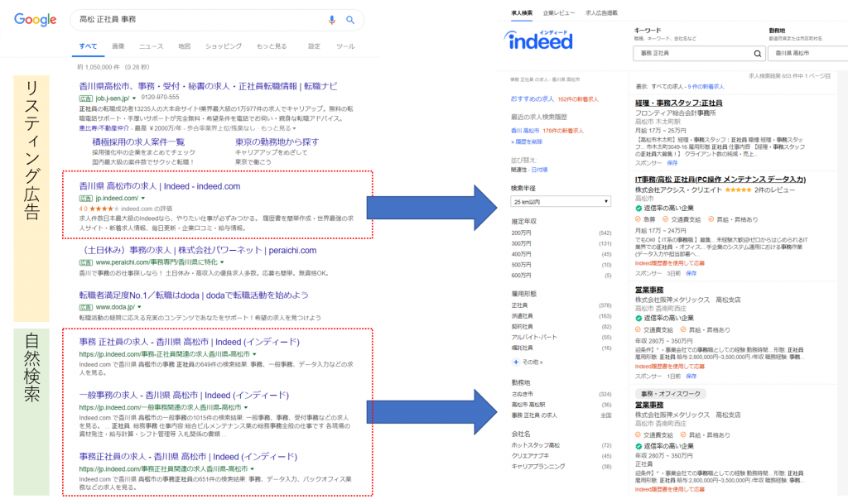The height and width of the screenshot is (504, 848).
Task: Switch to the 画像 tab
Action: (x=118, y=46)
